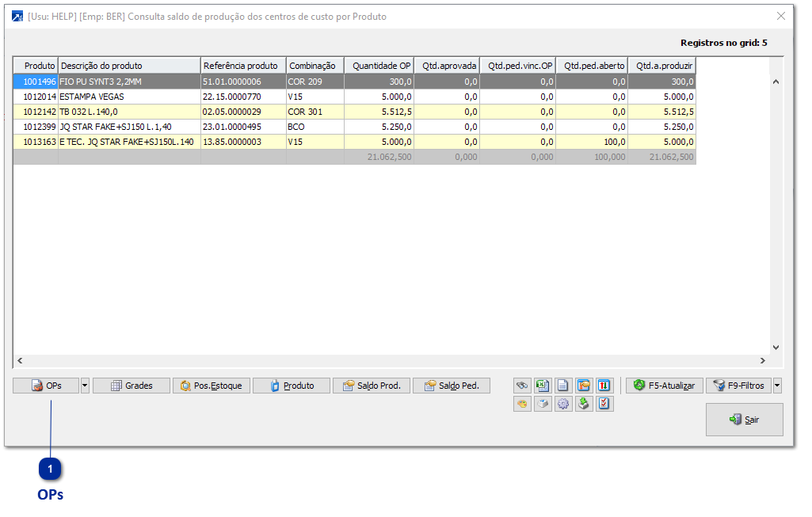Click the green download arrow icon

pyautogui.click(x=584, y=404)
